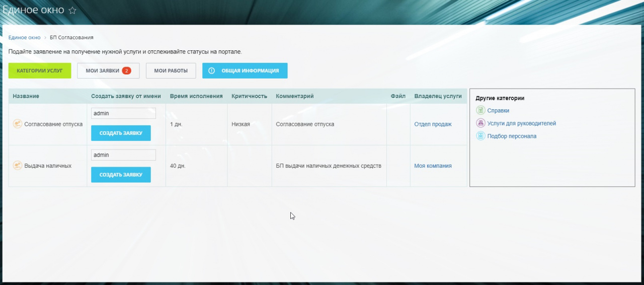The width and height of the screenshot is (644, 285).
Task: Click the info icon in Общая информация button
Action: click(212, 70)
